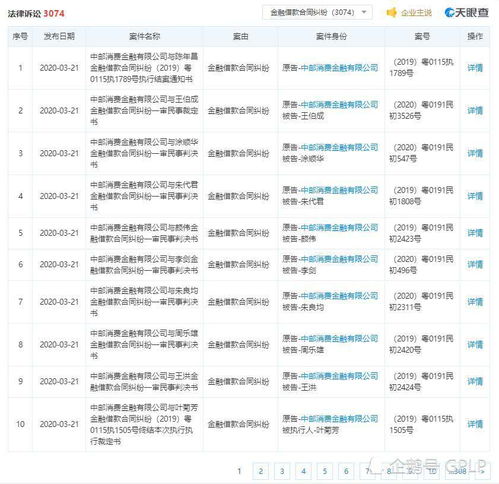Open the 中邮消费金融有限公司 link in 王洪 row
The width and height of the screenshot is (499, 484).
(x=339, y=376)
